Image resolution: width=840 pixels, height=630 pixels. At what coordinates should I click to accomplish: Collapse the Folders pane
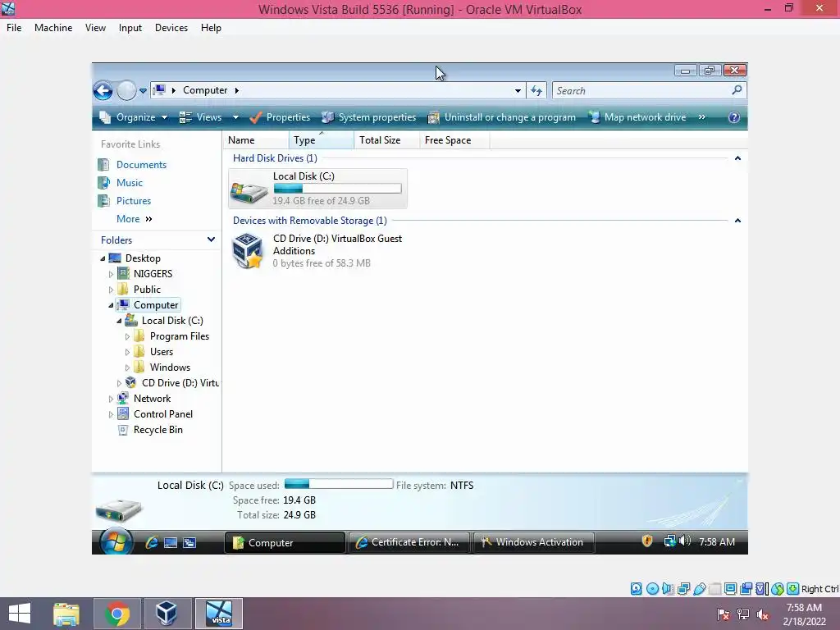[x=211, y=240]
